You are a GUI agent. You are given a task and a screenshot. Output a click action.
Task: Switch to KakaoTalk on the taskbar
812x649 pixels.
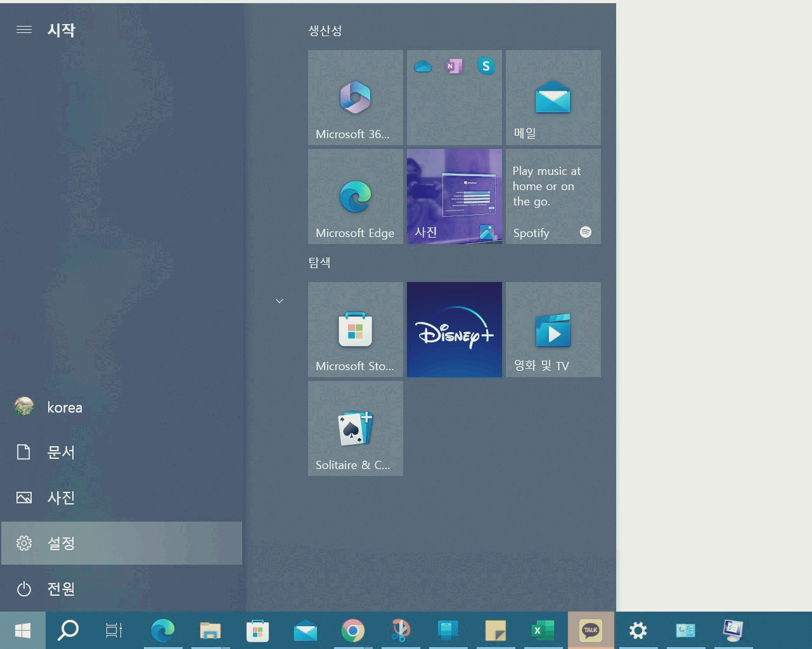[591, 631]
